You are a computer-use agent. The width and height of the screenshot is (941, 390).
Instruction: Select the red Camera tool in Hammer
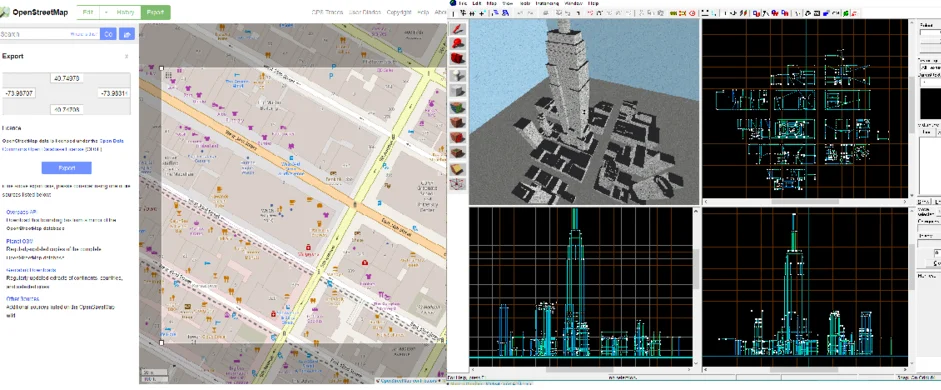[x=458, y=59]
